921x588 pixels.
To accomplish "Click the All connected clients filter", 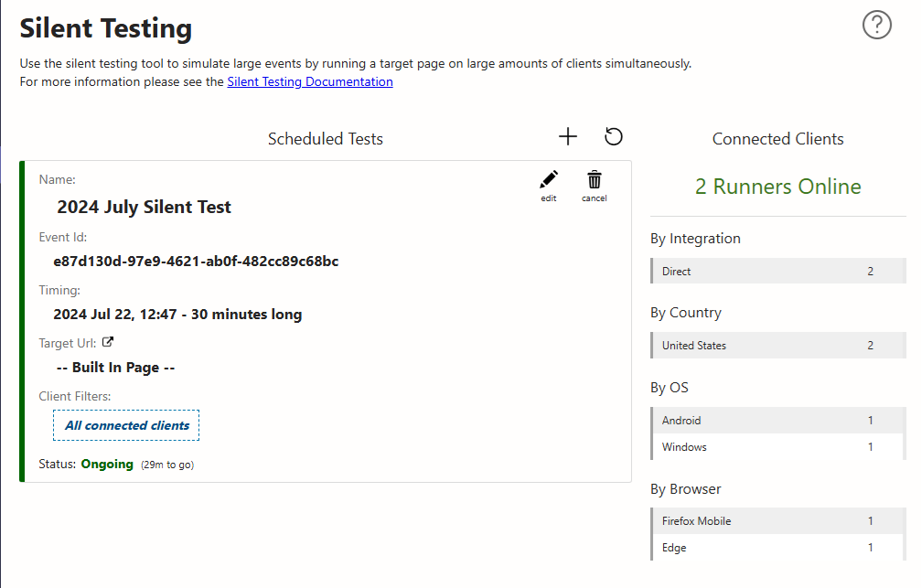I will click(x=126, y=425).
